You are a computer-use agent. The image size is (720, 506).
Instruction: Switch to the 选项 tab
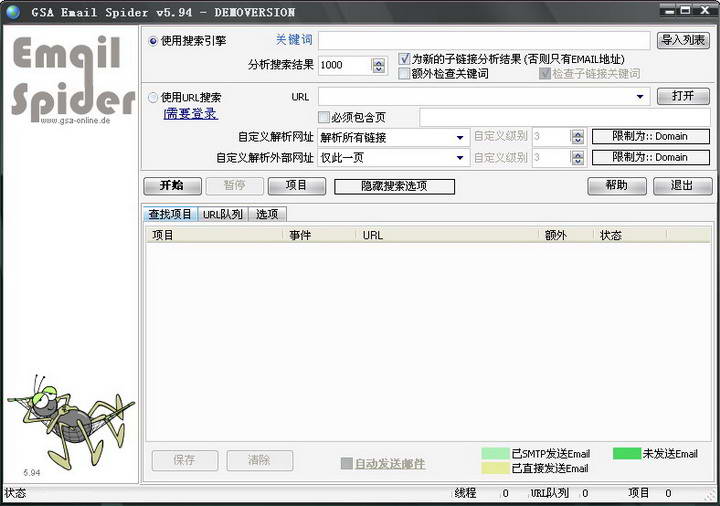pyautogui.click(x=267, y=214)
